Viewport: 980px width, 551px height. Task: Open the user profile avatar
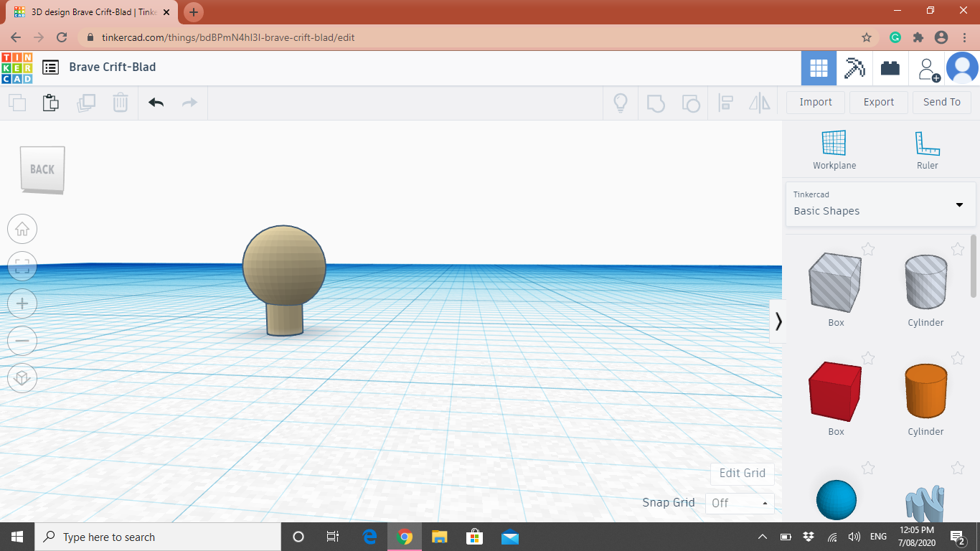pos(962,68)
